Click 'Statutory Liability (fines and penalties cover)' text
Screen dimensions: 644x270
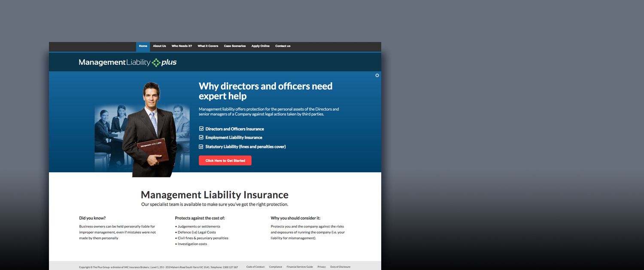click(x=245, y=147)
